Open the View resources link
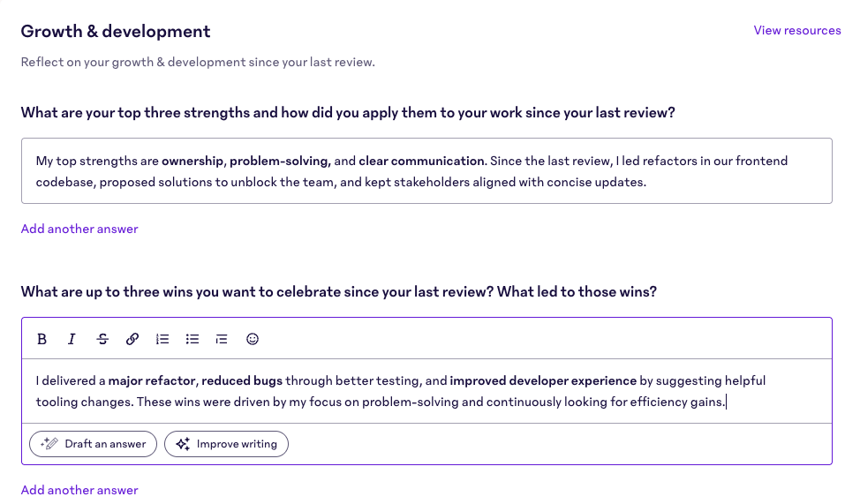Viewport: 845px width, 504px height. [796, 31]
